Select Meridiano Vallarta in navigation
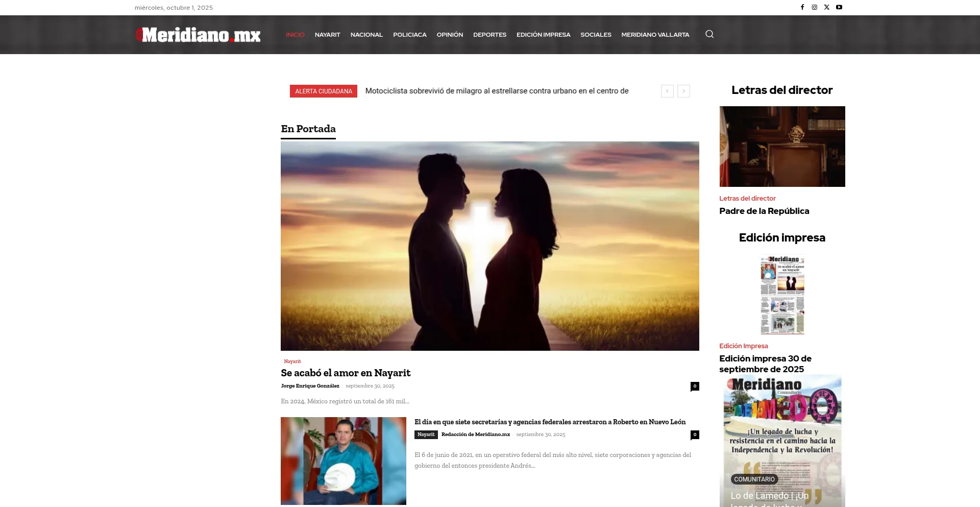Viewport: 980px width, 507px height. click(655, 35)
